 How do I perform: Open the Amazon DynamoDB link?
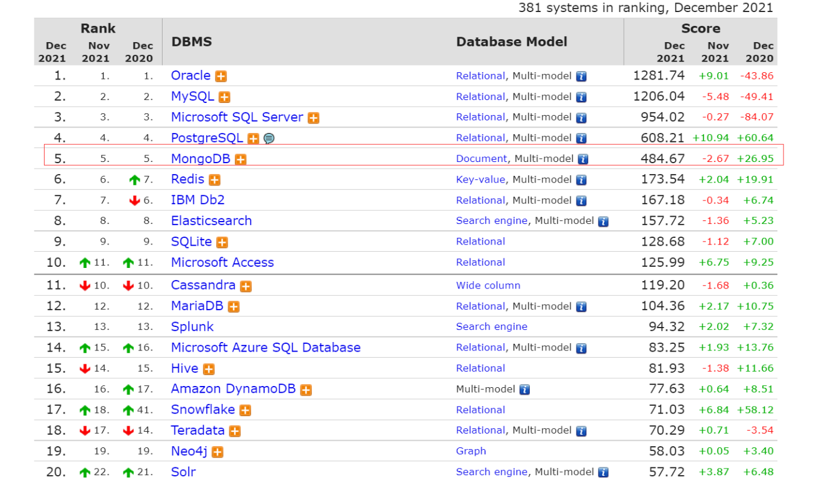[x=234, y=389]
